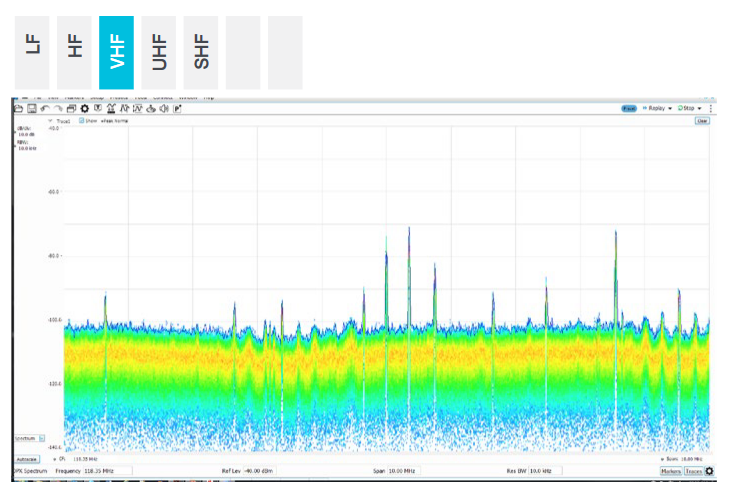
Task: Open the Markers panel button
Action: (670, 471)
